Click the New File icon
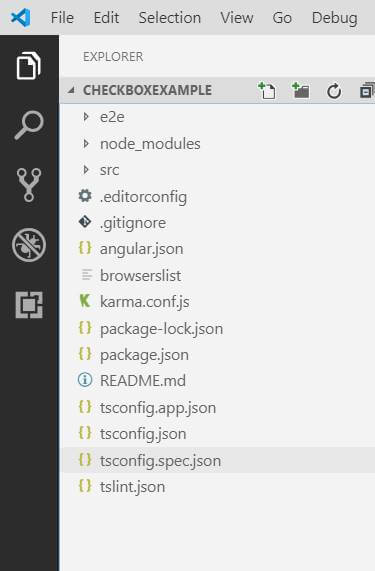The image size is (375, 571). coord(267,90)
